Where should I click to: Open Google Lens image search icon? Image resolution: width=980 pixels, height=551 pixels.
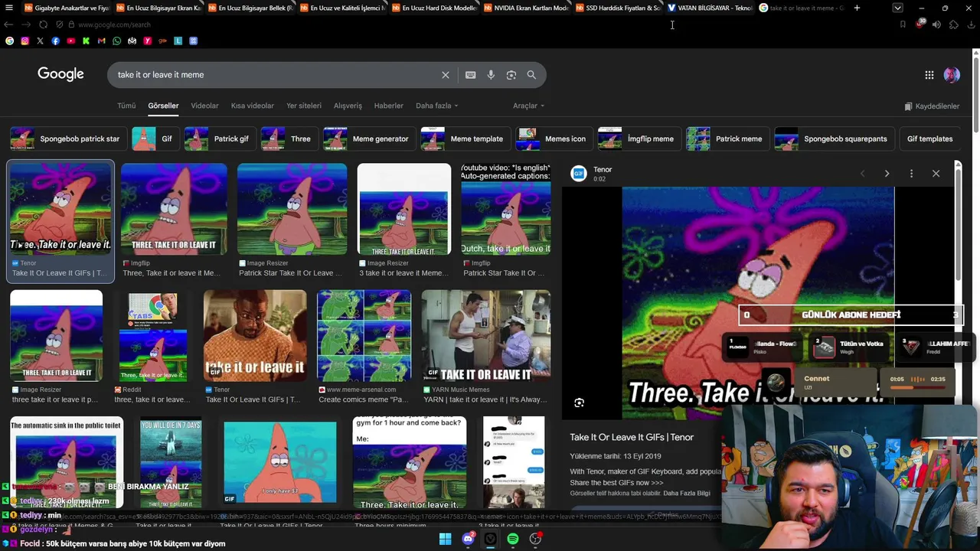coord(511,75)
